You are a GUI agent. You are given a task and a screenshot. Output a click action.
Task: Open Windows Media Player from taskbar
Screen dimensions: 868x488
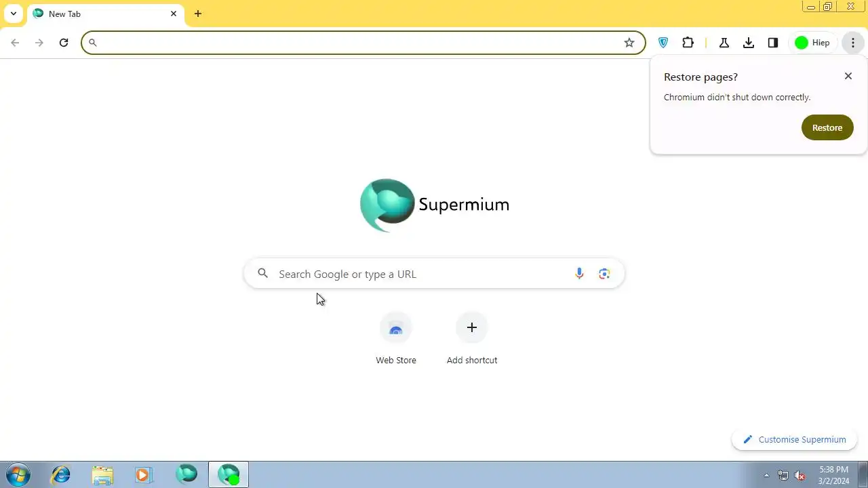pos(143,474)
